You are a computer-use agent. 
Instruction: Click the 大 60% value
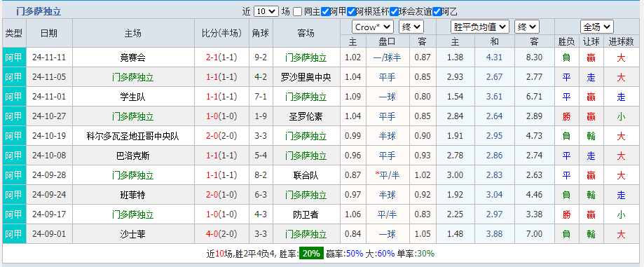385,254
